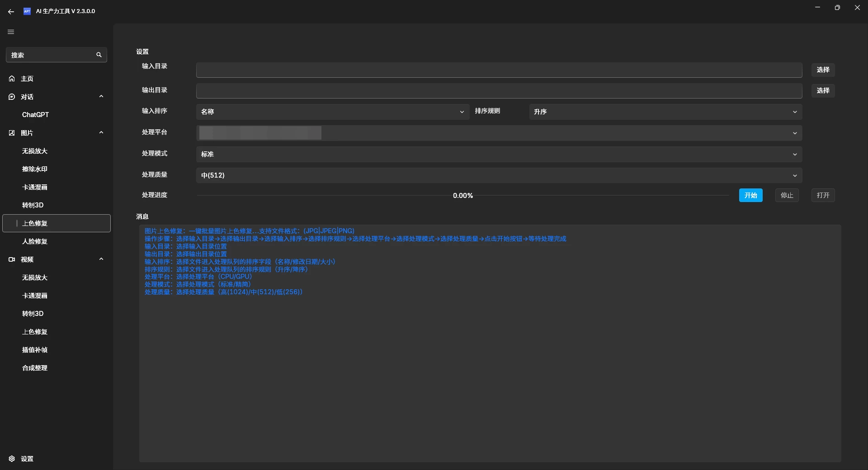Click the back arrow icon

tap(11, 11)
